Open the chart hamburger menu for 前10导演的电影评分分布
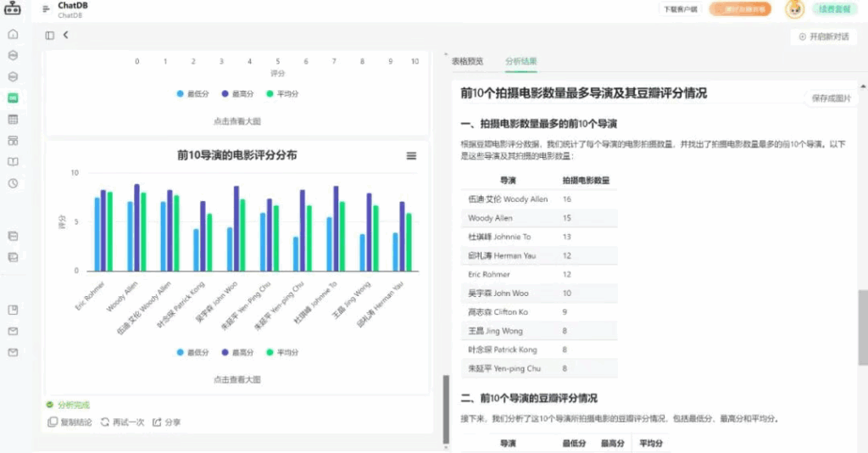The height and width of the screenshot is (453, 868). [x=411, y=156]
